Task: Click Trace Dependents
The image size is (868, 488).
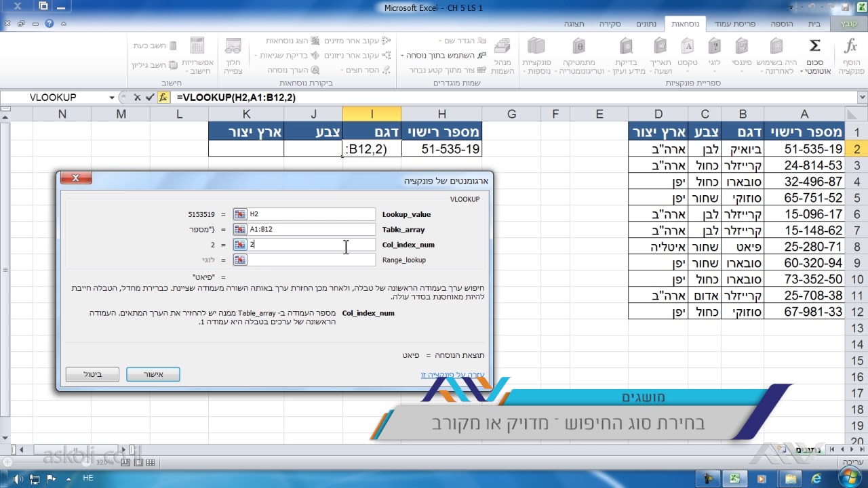Action: click(356, 56)
